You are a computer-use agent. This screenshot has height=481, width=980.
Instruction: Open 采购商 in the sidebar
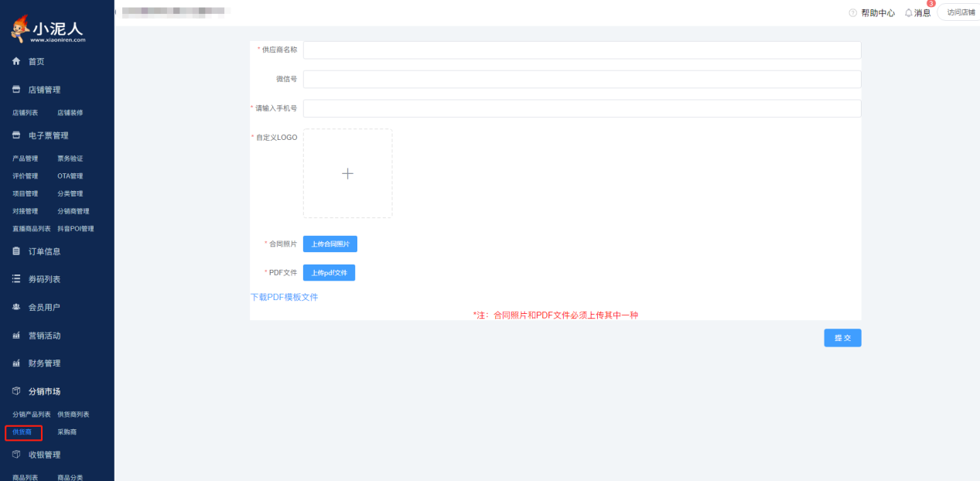[67, 432]
